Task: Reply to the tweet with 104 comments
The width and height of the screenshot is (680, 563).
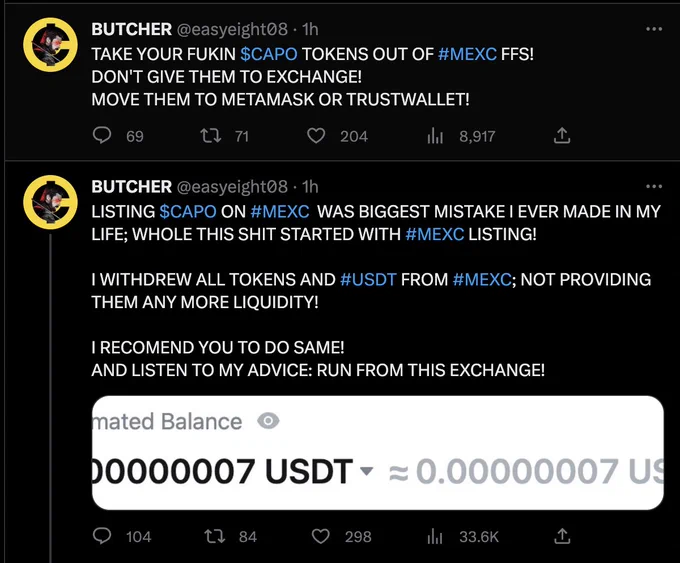Action: point(102,536)
